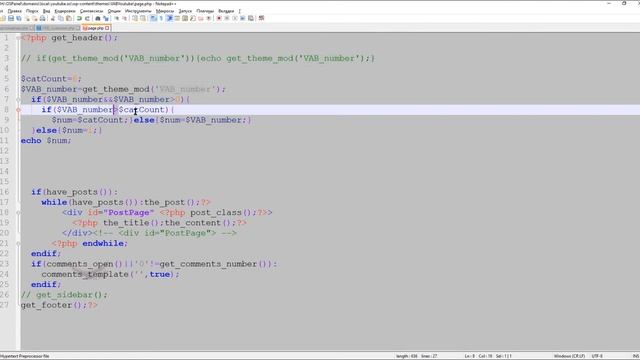
Task: Toggle synchronized horizontal scrolling icon
Action: [143, 18]
